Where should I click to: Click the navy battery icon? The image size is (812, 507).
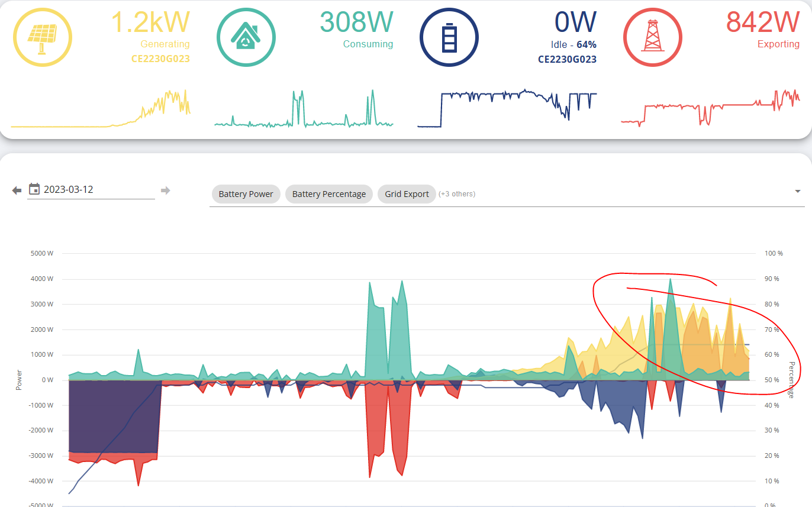(449, 37)
